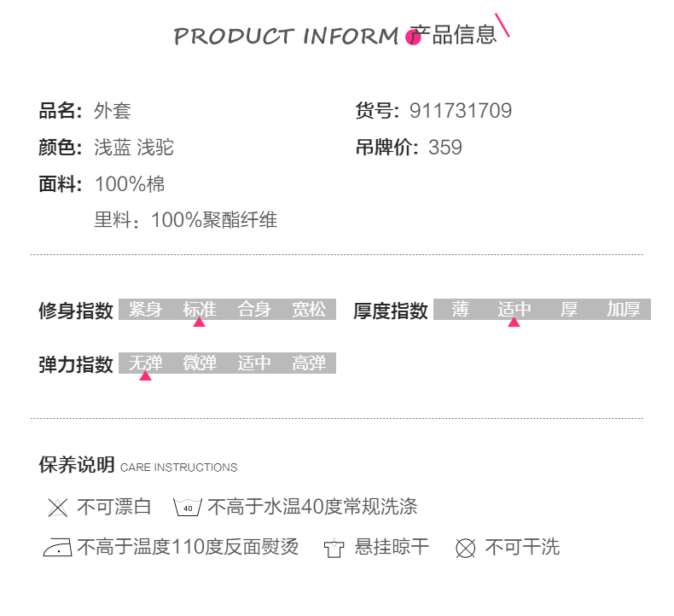Click the iron temperature icon
674x616 pixels.
coord(58,547)
